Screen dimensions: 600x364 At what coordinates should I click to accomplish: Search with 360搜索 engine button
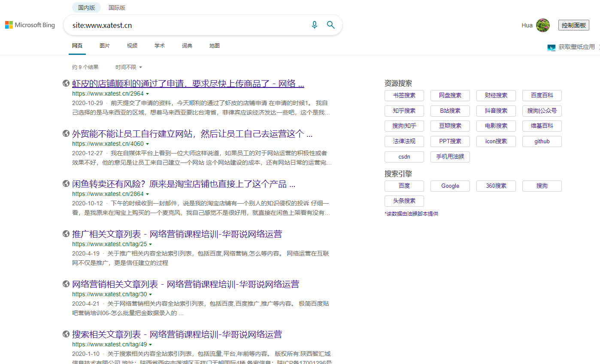[x=496, y=186]
